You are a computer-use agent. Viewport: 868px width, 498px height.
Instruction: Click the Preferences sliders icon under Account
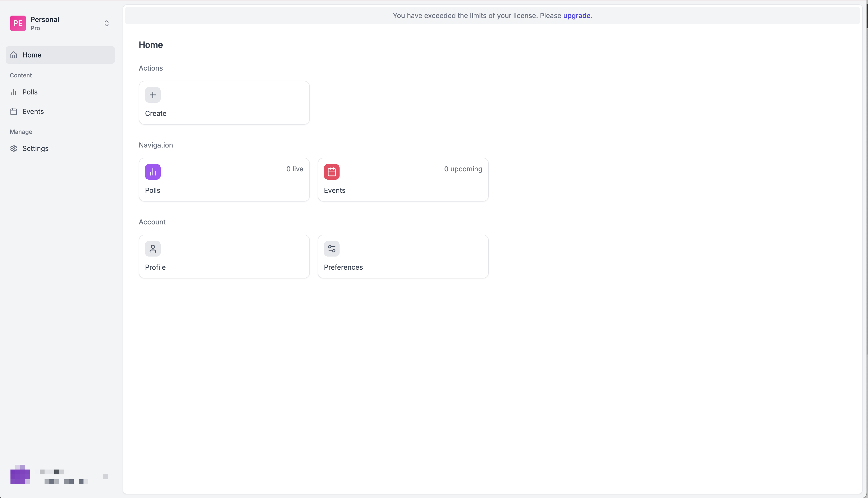331,249
